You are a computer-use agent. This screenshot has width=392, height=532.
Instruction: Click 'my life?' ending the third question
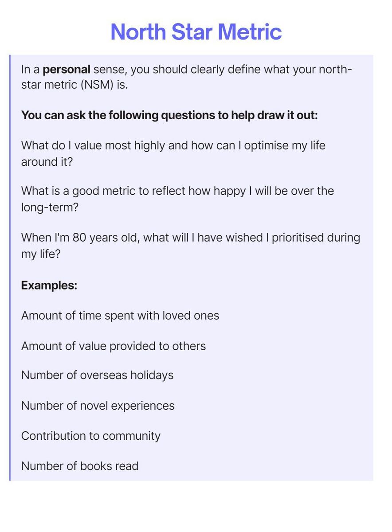[41, 254]
